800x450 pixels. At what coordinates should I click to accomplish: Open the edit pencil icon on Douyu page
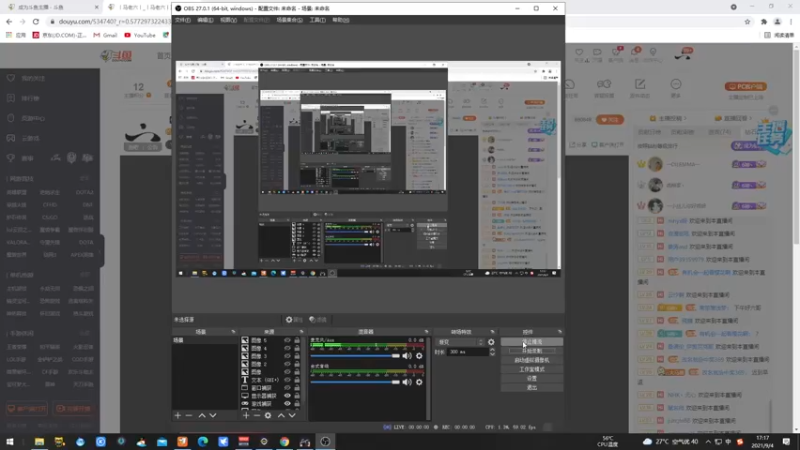640,84
